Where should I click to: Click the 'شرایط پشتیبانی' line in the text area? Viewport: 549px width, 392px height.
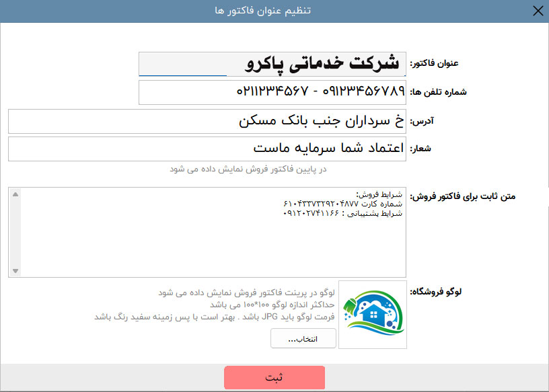click(342, 213)
